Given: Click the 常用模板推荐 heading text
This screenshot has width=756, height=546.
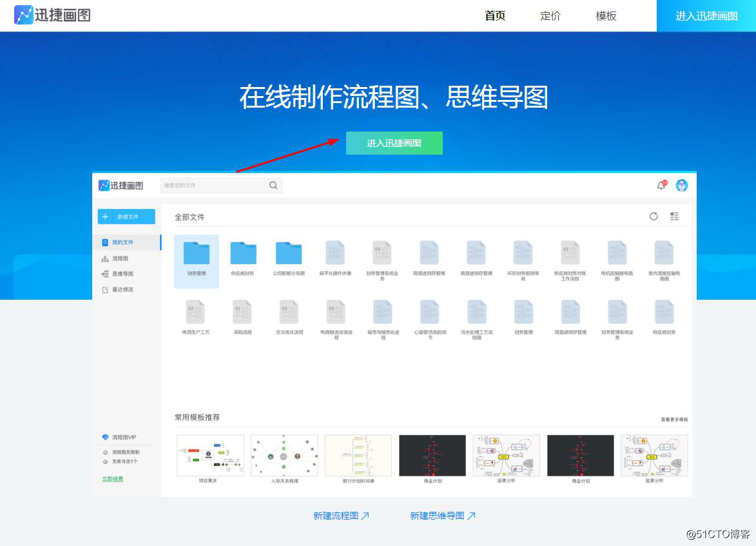Looking at the screenshot, I should 197,417.
